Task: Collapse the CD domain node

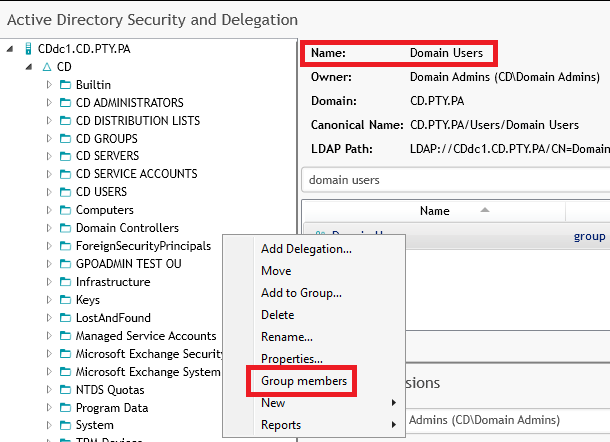Action: point(29,67)
